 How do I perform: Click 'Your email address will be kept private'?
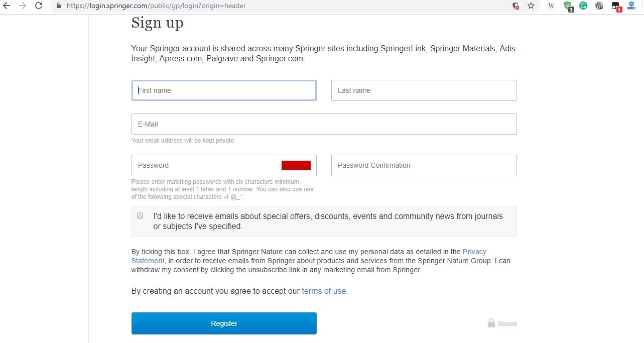point(183,141)
